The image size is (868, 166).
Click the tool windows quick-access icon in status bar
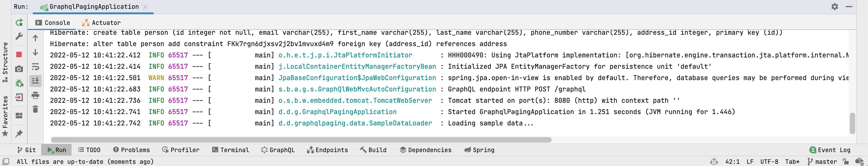6,161
